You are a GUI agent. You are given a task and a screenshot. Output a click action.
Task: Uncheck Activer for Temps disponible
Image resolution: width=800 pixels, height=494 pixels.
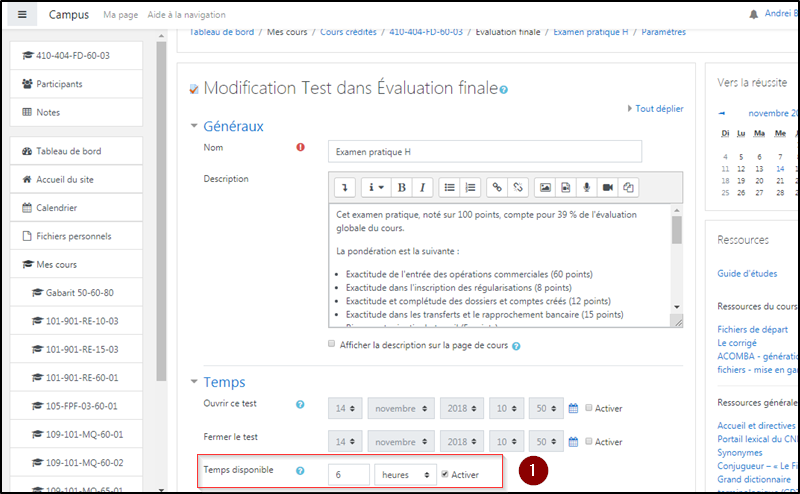click(445, 474)
